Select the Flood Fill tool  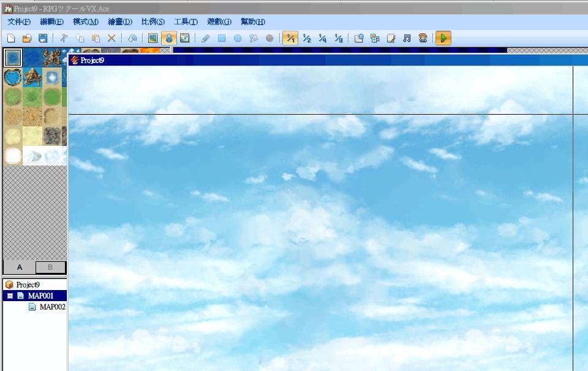click(254, 38)
